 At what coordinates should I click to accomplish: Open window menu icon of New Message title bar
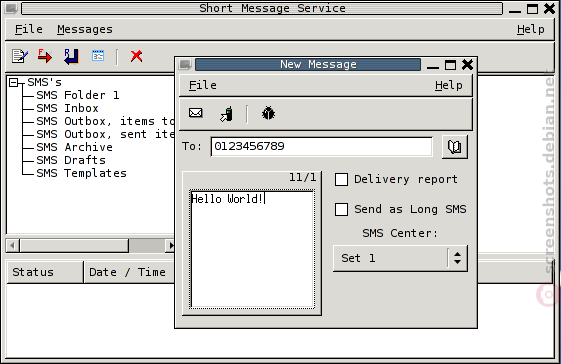185,65
